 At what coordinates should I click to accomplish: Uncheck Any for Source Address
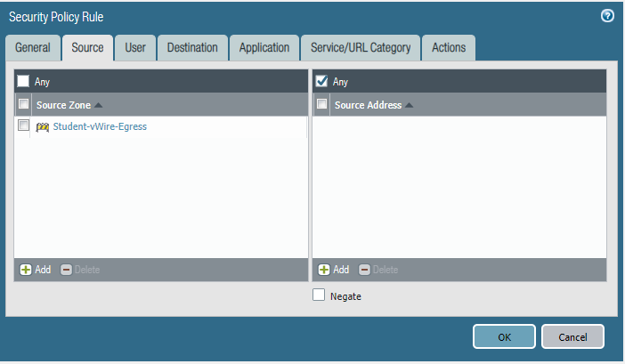[x=321, y=81]
